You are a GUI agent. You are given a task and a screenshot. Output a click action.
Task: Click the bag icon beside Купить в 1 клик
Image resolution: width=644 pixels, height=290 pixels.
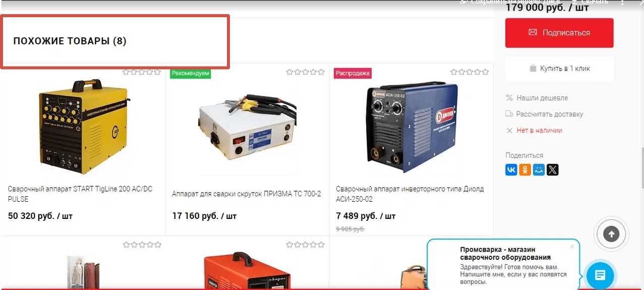pos(533,69)
